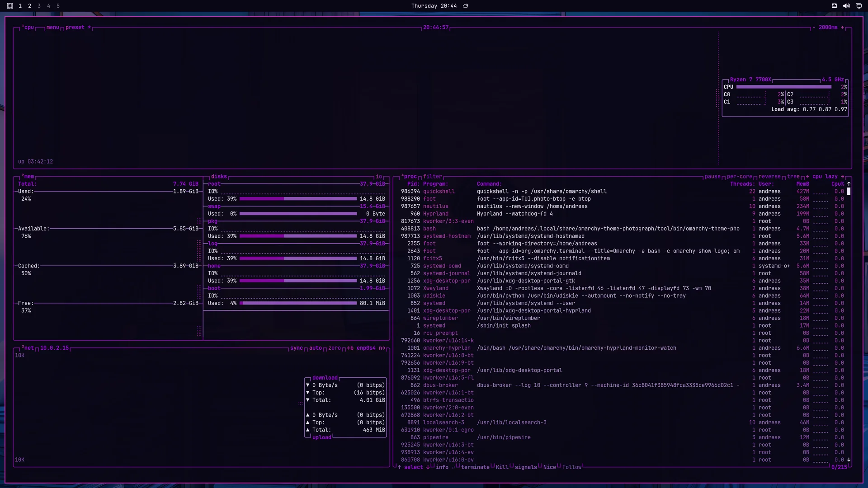Toggle reverse sorting of processes
The image size is (868, 488).
(769, 177)
